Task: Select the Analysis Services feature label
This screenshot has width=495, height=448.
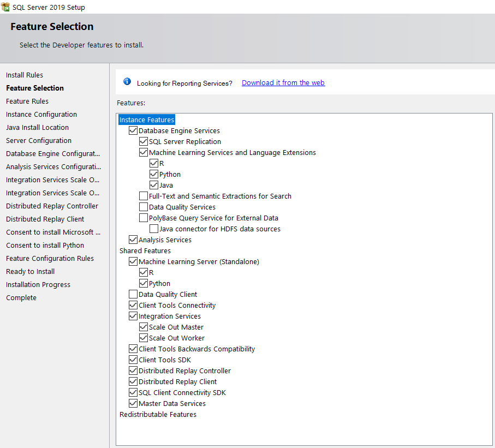Action: (x=165, y=240)
